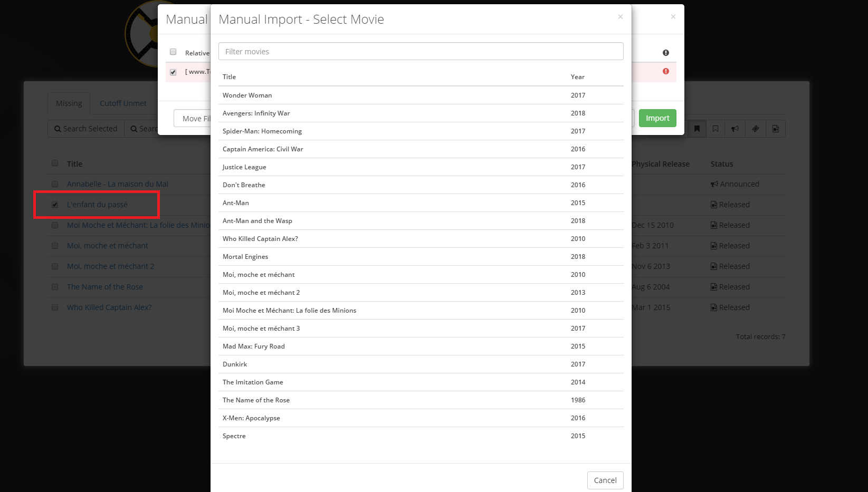Screen dimensions: 868x492
Task: Click the Filter movies search field
Action: pyautogui.click(x=421, y=51)
